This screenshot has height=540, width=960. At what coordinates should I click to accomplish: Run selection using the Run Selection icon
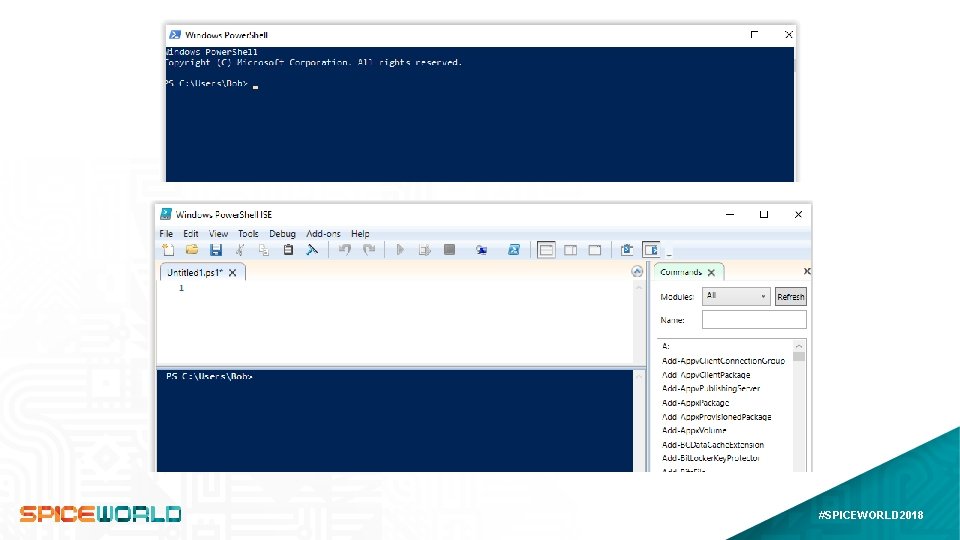pyautogui.click(x=424, y=250)
